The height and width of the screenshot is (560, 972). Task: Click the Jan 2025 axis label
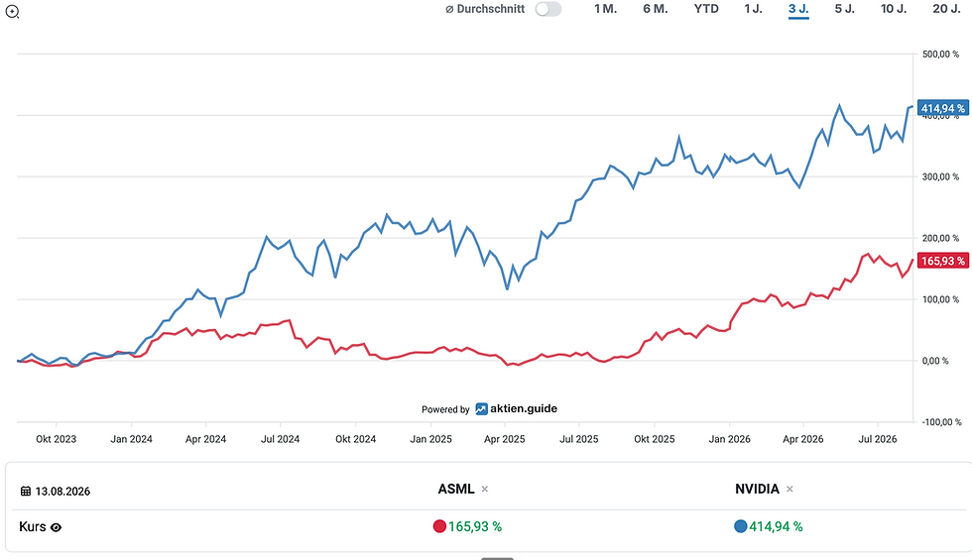pos(430,439)
